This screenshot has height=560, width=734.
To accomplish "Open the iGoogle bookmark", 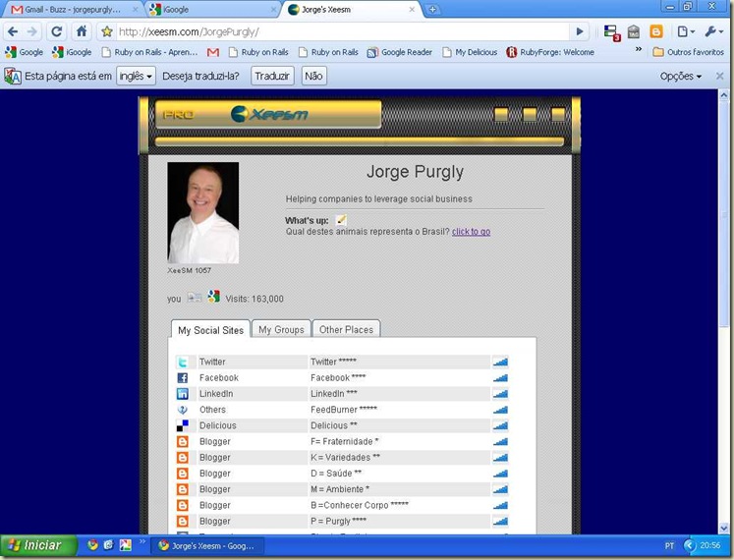I will pos(72,52).
